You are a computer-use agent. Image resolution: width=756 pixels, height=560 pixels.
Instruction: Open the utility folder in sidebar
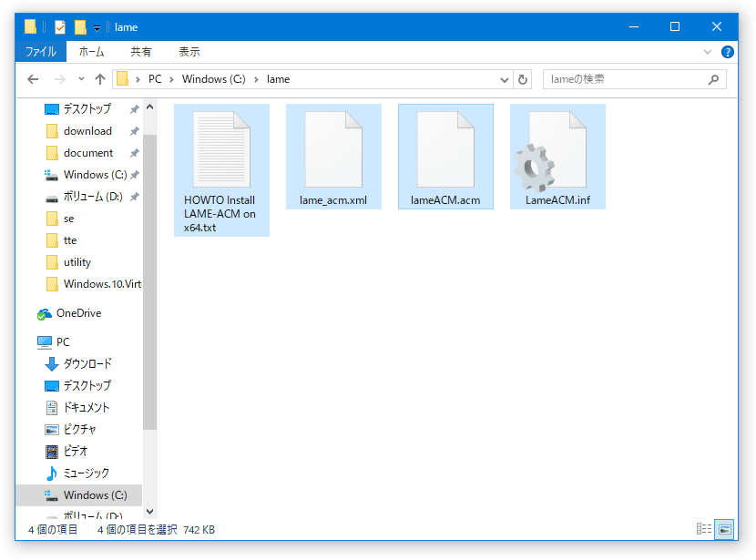tap(79, 262)
